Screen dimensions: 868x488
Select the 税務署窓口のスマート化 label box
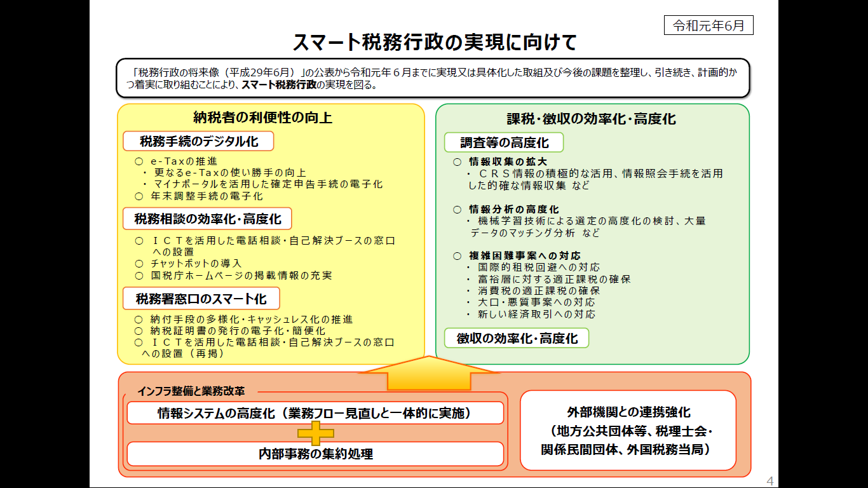(x=201, y=298)
